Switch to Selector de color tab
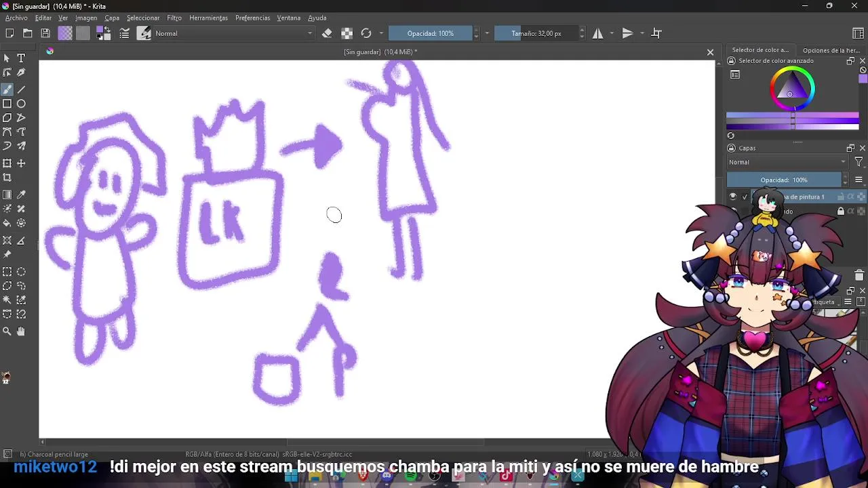The image size is (868, 488). click(x=760, y=50)
